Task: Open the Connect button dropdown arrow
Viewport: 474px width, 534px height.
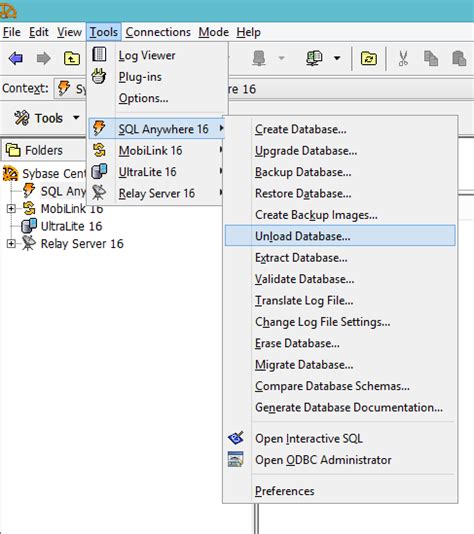Action: pyautogui.click(x=337, y=58)
